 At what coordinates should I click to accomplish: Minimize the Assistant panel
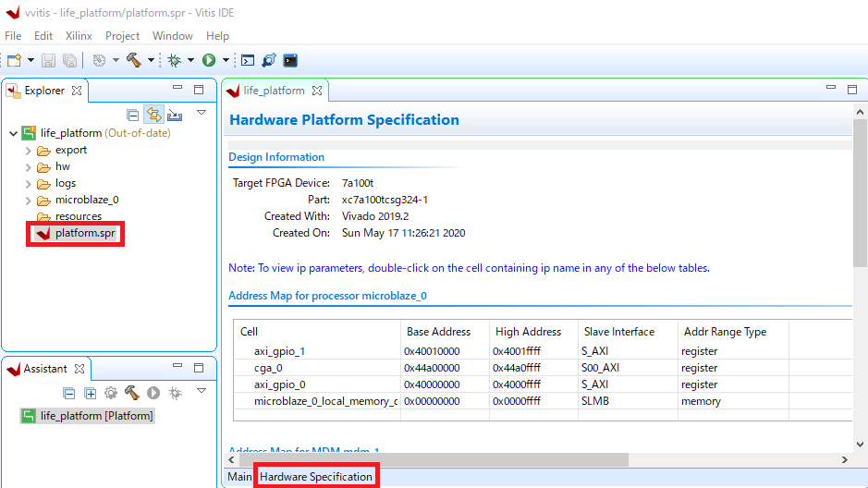pos(177,366)
